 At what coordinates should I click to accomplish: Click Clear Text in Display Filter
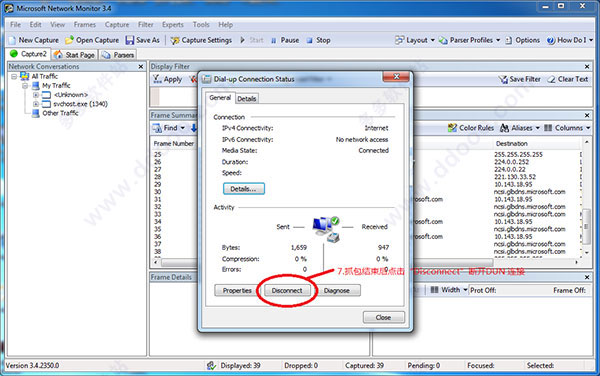click(567, 79)
